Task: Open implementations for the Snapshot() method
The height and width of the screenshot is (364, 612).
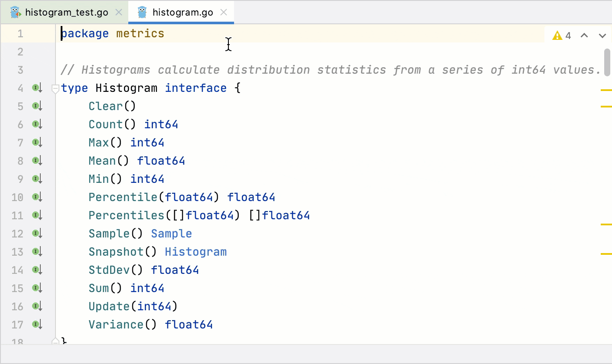Action: 37,252
